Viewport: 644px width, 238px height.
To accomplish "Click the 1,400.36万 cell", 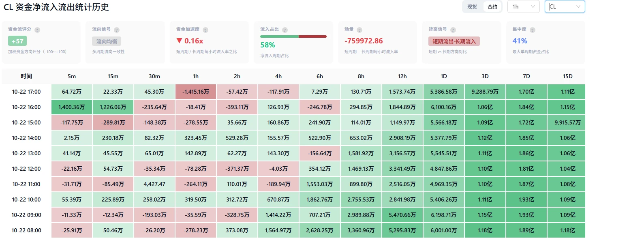I will 72,107.
